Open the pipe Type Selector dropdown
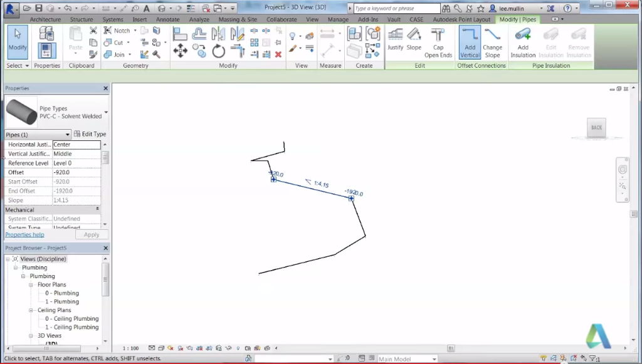Screen dimensions: 642x364 pos(106,113)
